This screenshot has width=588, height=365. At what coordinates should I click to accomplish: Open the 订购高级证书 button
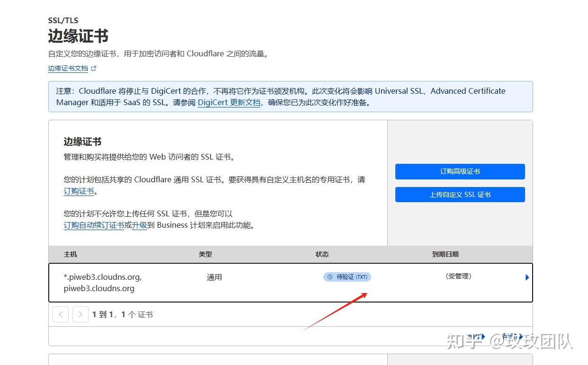tap(460, 171)
